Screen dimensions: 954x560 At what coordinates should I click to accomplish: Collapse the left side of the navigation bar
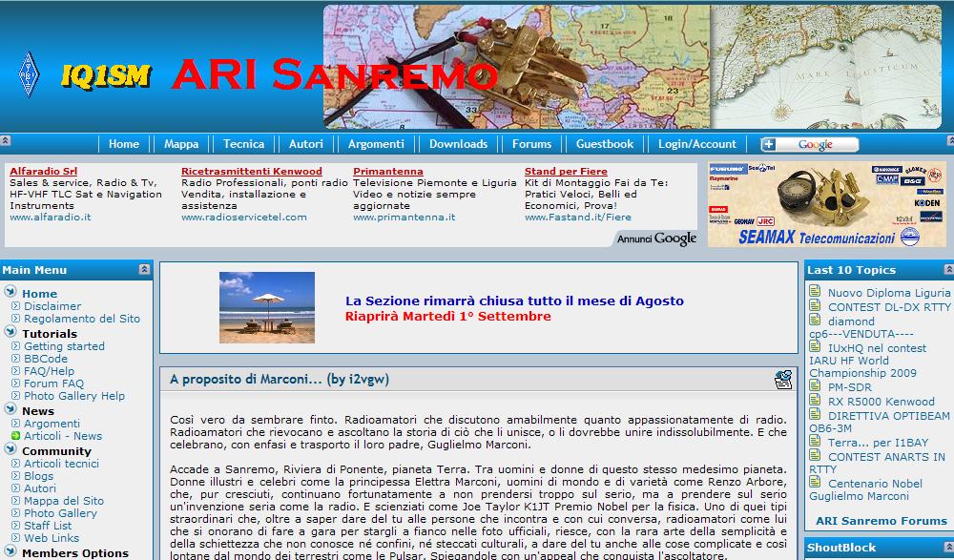[4, 140]
